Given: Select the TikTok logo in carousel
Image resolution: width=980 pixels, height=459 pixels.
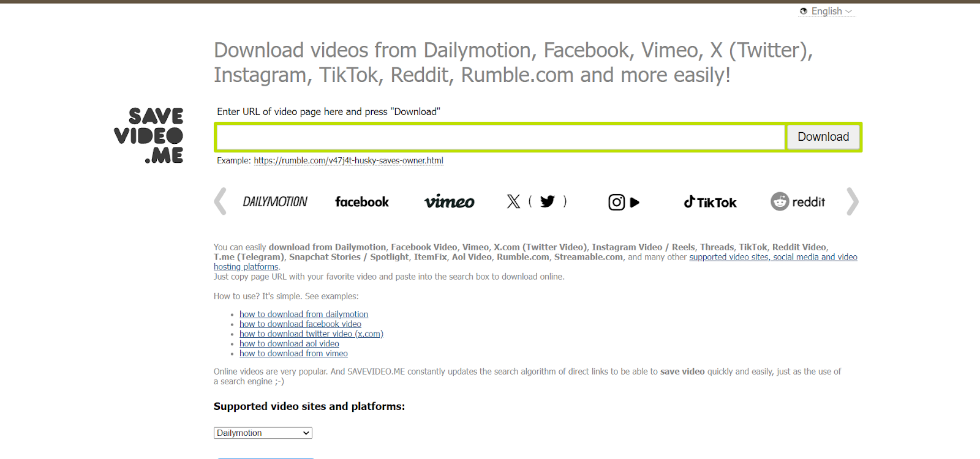Looking at the screenshot, I should (x=710, y=202).
